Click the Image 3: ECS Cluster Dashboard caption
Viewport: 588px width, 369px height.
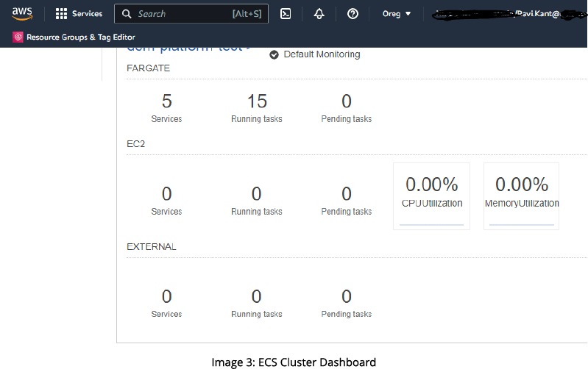click(x=294, y=362)
